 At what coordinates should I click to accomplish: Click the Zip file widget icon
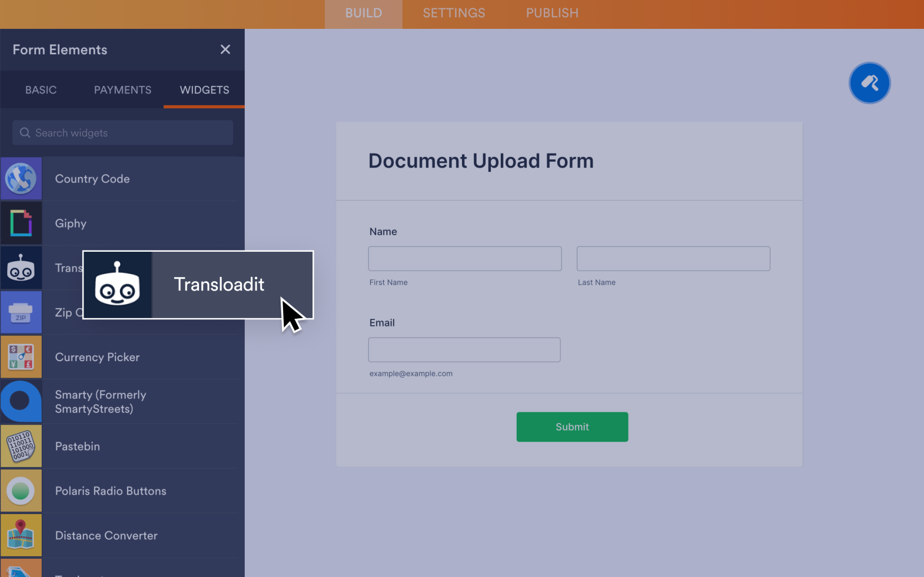tap(21, 312)
